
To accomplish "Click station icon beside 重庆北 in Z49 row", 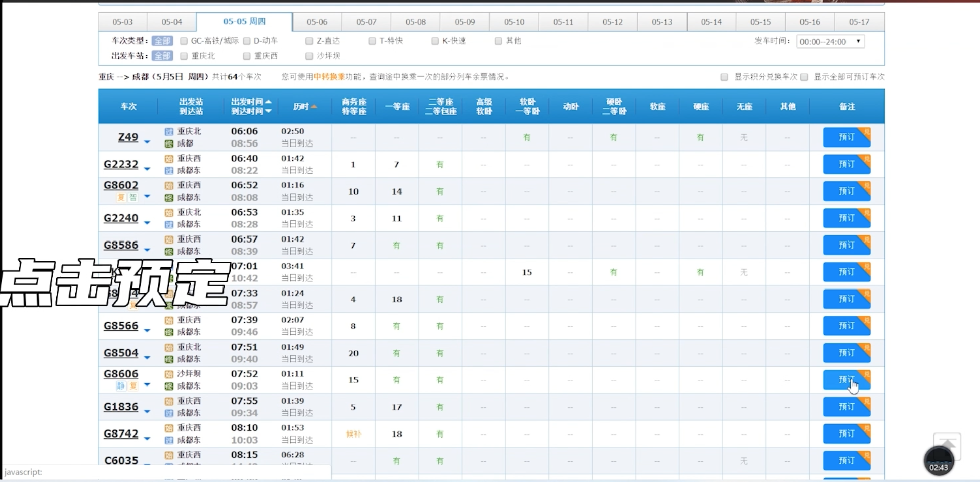I will (169, 131).
